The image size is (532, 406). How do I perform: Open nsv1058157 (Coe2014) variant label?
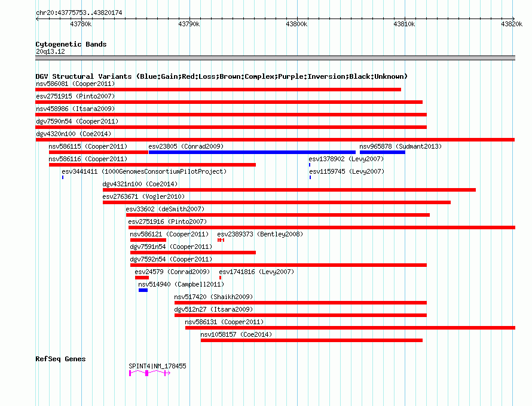(x=236, y=334)
